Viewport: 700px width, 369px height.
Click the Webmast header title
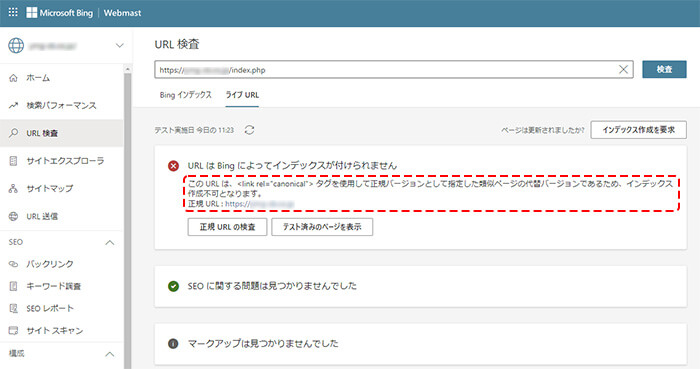[x=122, y=13]
